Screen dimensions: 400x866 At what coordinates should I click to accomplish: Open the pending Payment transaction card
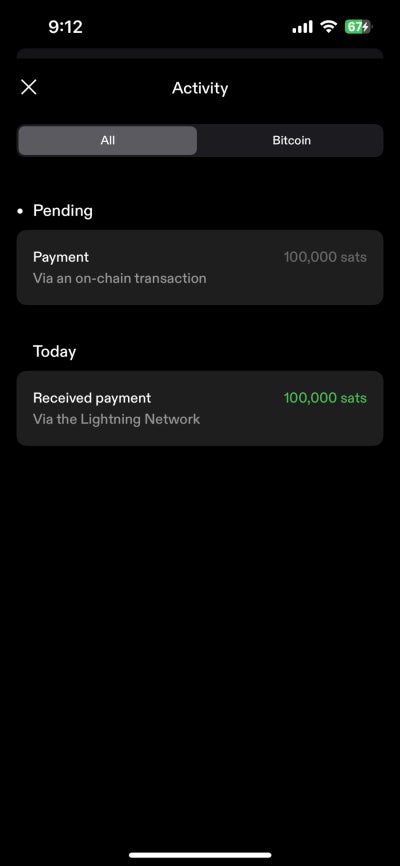[200, 267]
